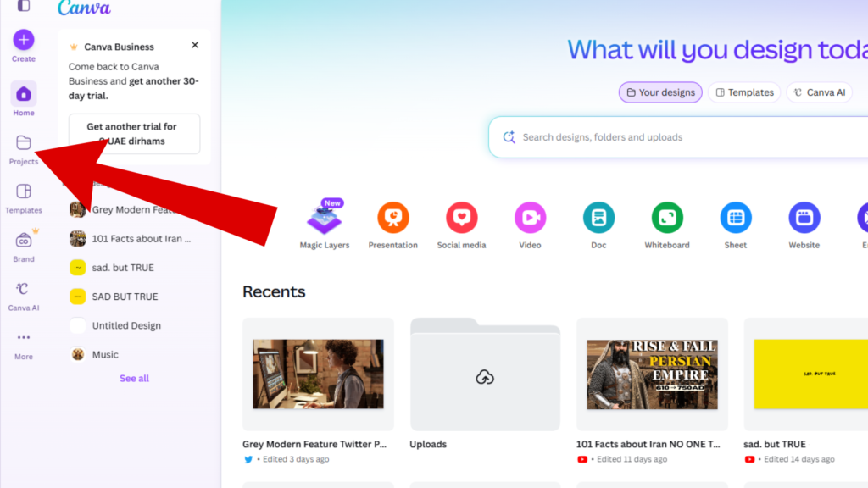This screenshot has height=488, width=868.
Task: Open the Uploads folder thumbnail
Action: pyautogui.click(x=485, y=375)
